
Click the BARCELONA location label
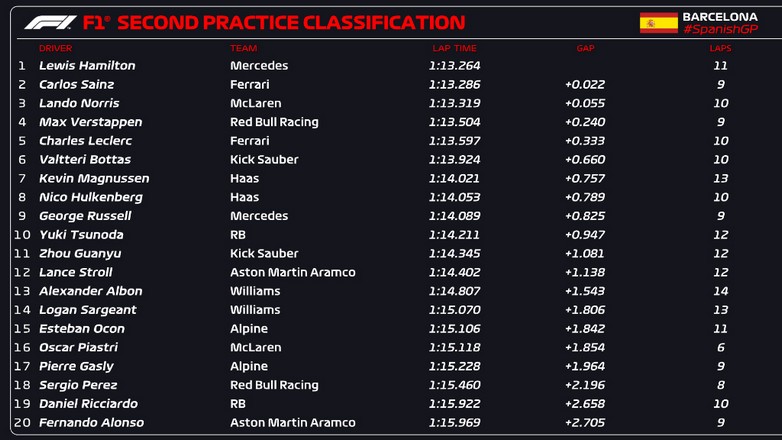720,16
